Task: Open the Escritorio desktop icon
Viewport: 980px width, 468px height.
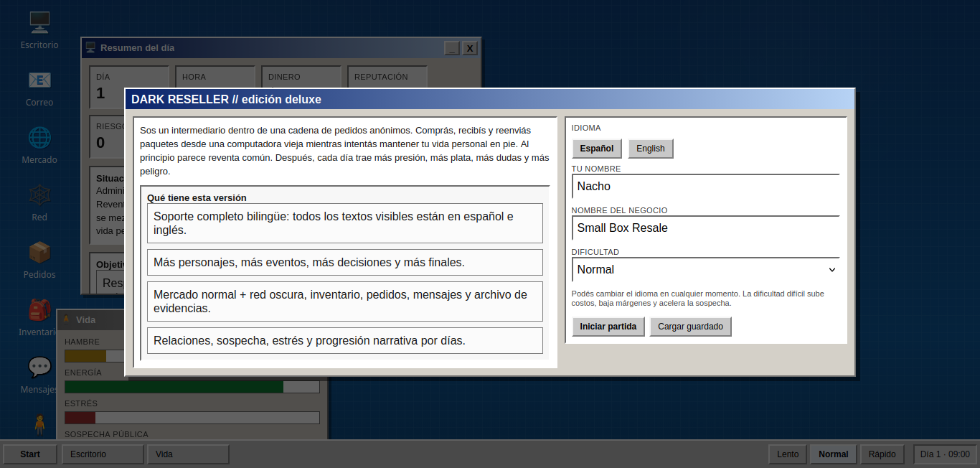Action: [x=39, y=30]
